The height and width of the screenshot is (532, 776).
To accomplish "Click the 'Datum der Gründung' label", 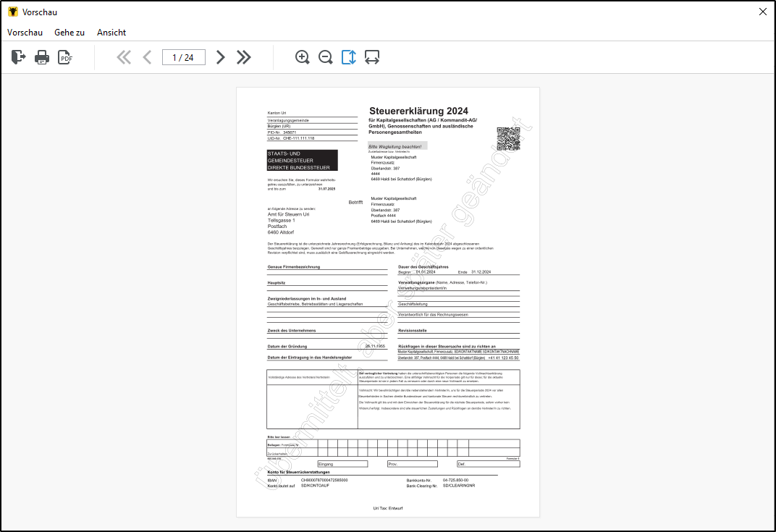I will 287,347.
